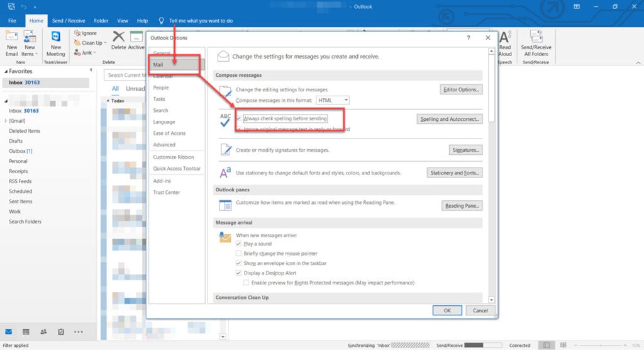Click the Ribbon Display Options icon
Screen dimensions: 644x350
[x=577, y=6]
